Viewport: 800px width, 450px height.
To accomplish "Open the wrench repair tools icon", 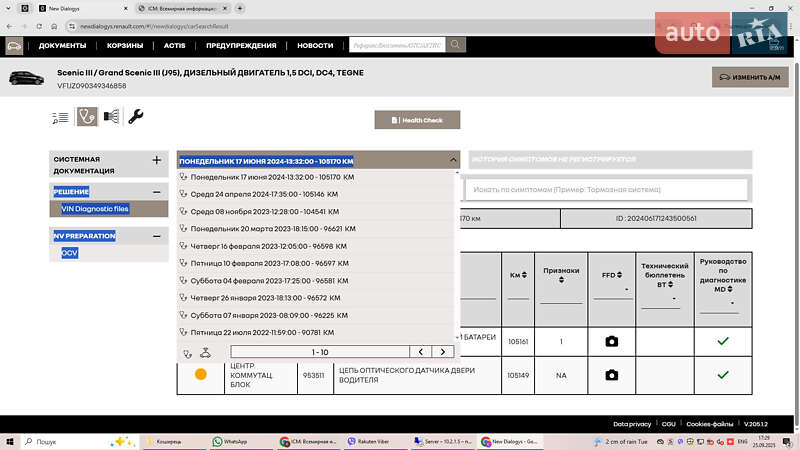I will point(136,117).
